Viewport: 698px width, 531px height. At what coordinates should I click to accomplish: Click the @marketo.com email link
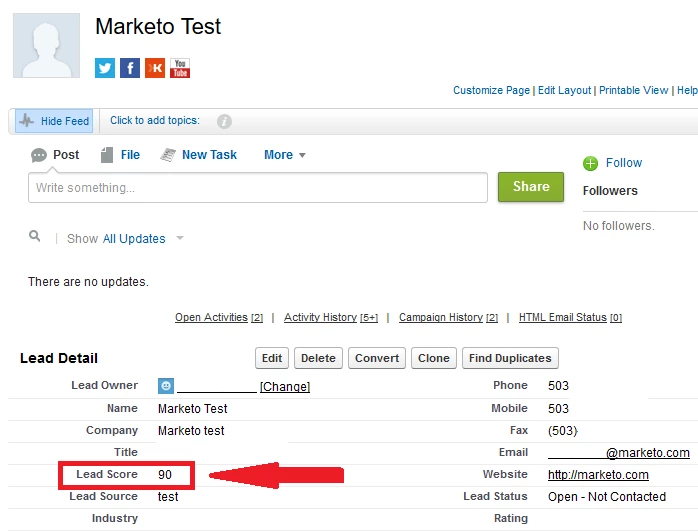pos(619,453)
